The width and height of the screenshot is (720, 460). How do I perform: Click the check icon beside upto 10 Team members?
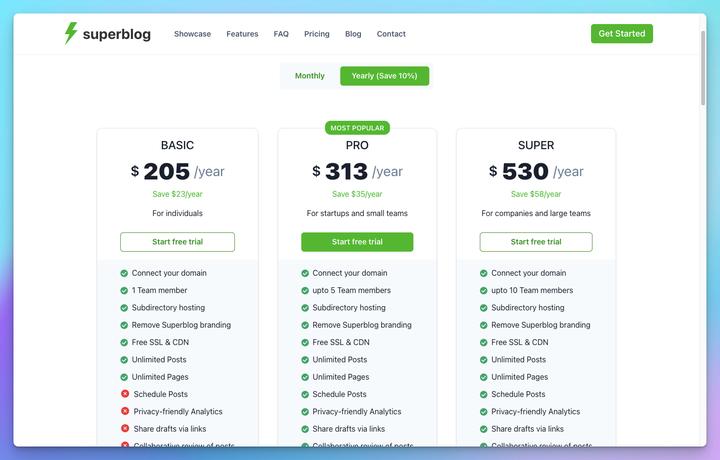tap(484, 291)
